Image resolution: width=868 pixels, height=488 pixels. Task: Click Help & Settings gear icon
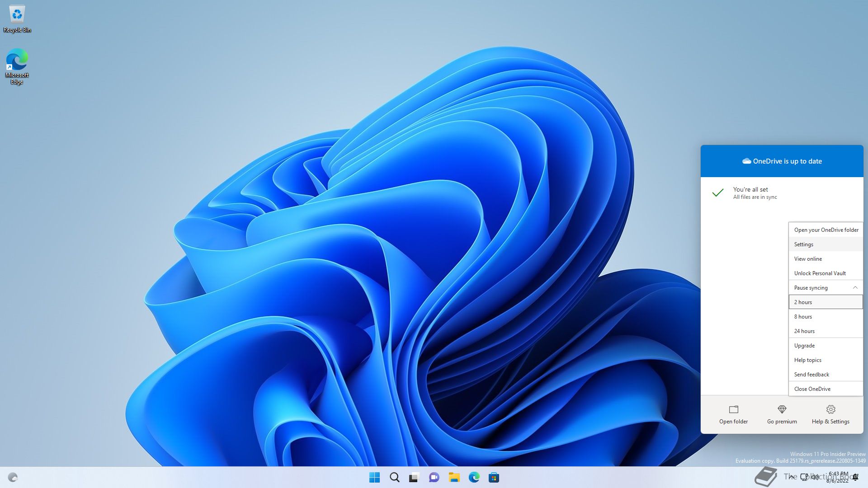point(830,410)
